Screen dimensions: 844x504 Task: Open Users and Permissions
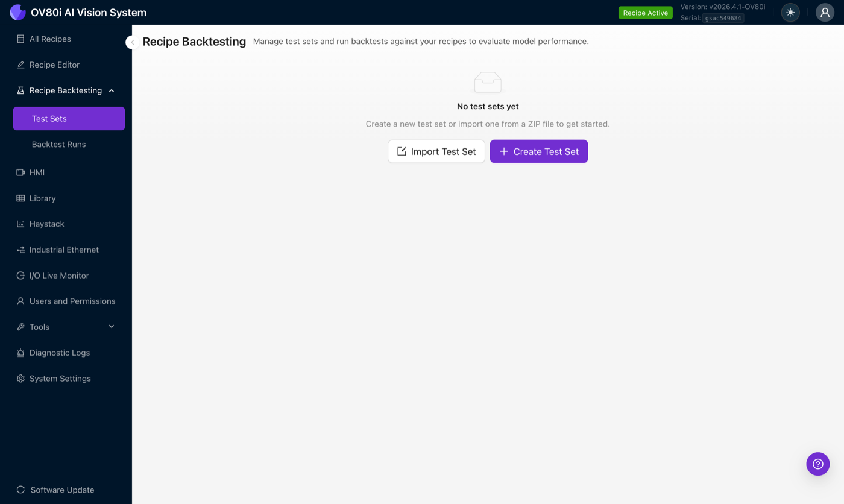pos(72,301)
